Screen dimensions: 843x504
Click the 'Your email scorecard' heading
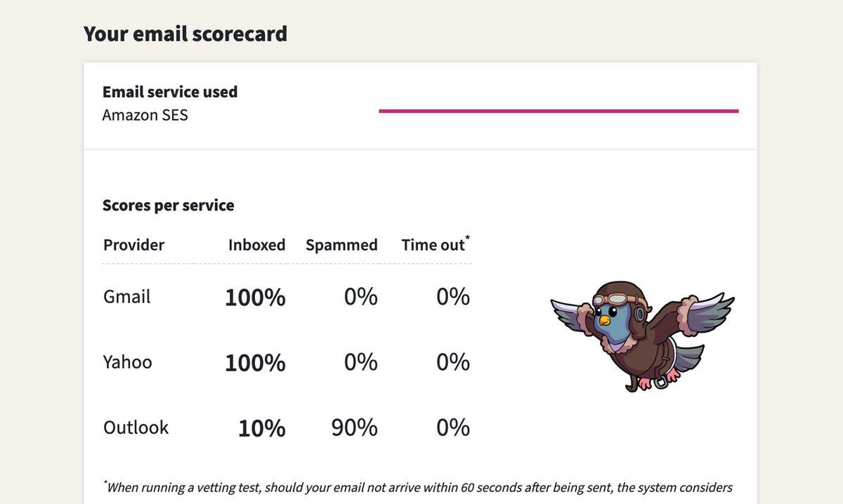[x=185, y=34]
